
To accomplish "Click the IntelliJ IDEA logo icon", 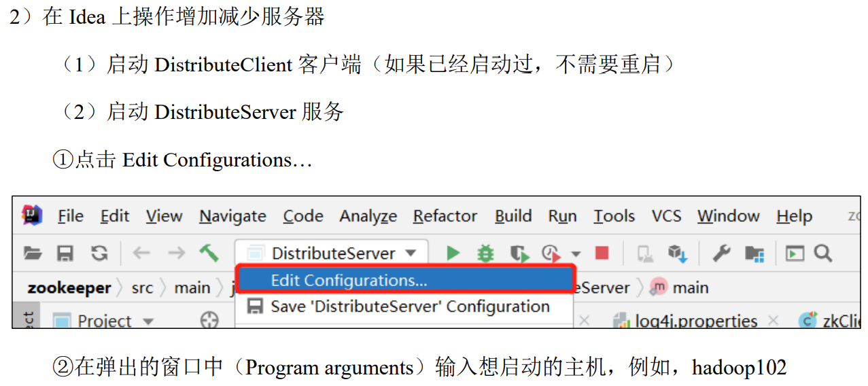I will [x=32, y=216].
